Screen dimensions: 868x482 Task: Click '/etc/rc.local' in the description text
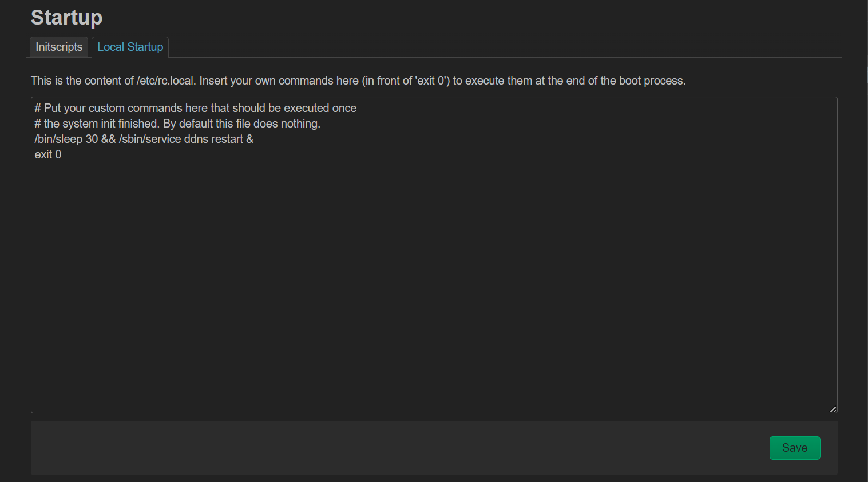coord(166,81)
